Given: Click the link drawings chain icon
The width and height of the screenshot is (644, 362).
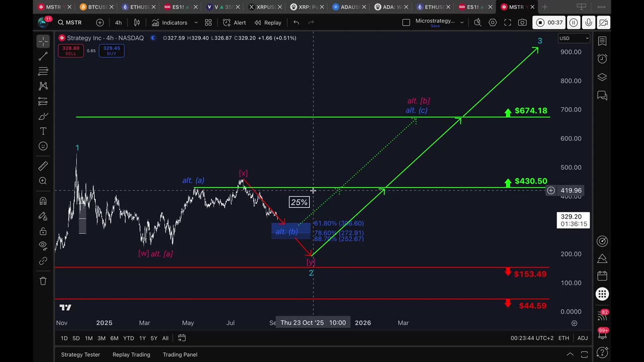Looking at the screenshot, I should tap(43, 261).
